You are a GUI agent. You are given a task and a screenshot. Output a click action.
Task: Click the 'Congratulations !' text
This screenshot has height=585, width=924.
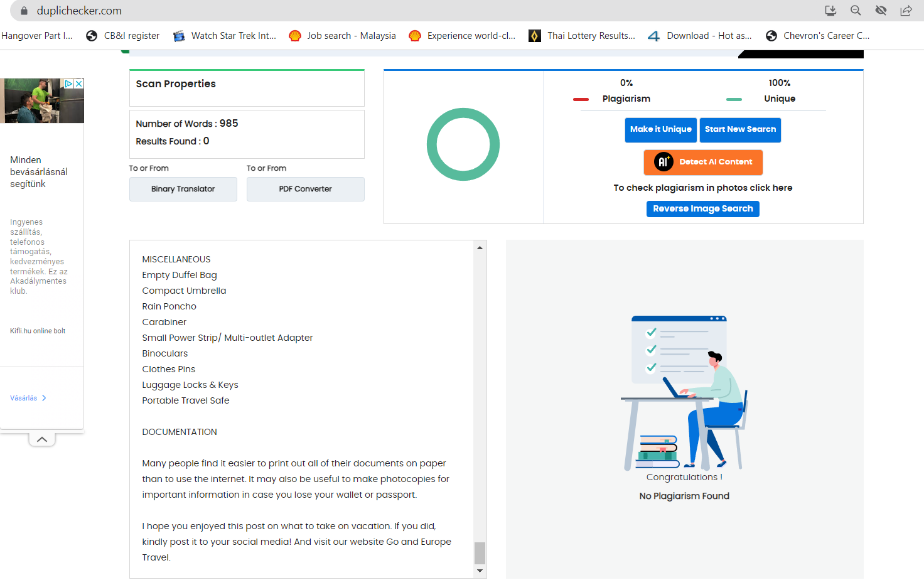[684, 477]
